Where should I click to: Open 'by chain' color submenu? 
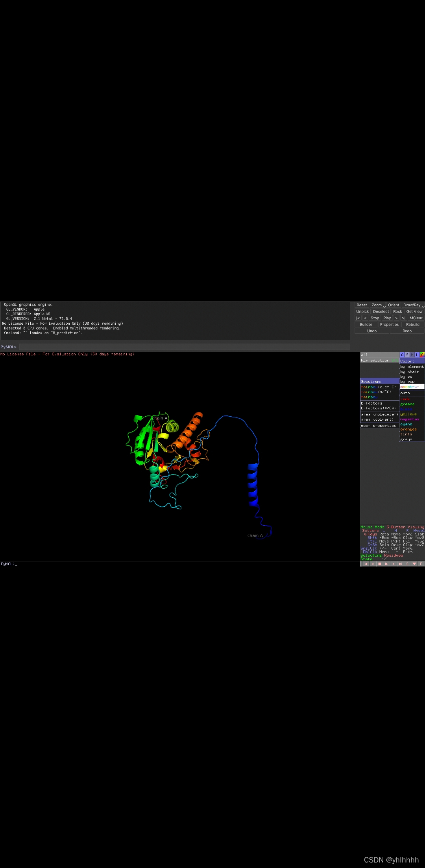pyautogui.click(x=412, y=371)
